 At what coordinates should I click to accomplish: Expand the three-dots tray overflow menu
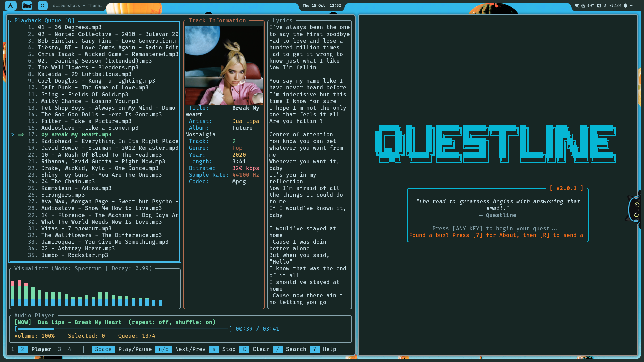click(632, 5)
